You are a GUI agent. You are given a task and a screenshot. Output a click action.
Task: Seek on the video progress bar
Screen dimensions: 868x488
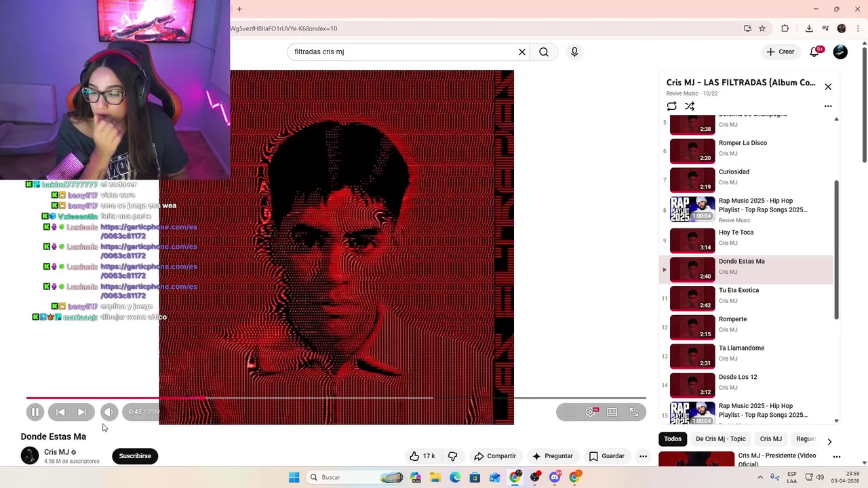point(336,398)
